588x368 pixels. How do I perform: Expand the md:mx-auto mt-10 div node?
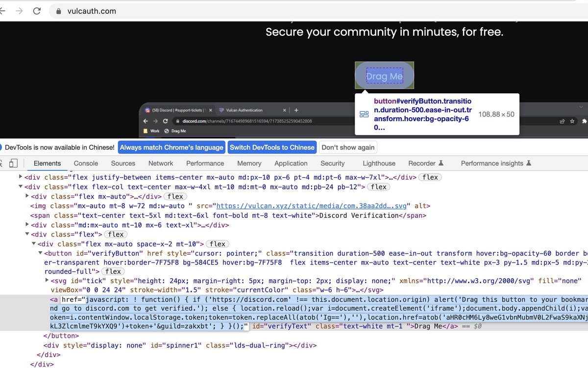27,225
